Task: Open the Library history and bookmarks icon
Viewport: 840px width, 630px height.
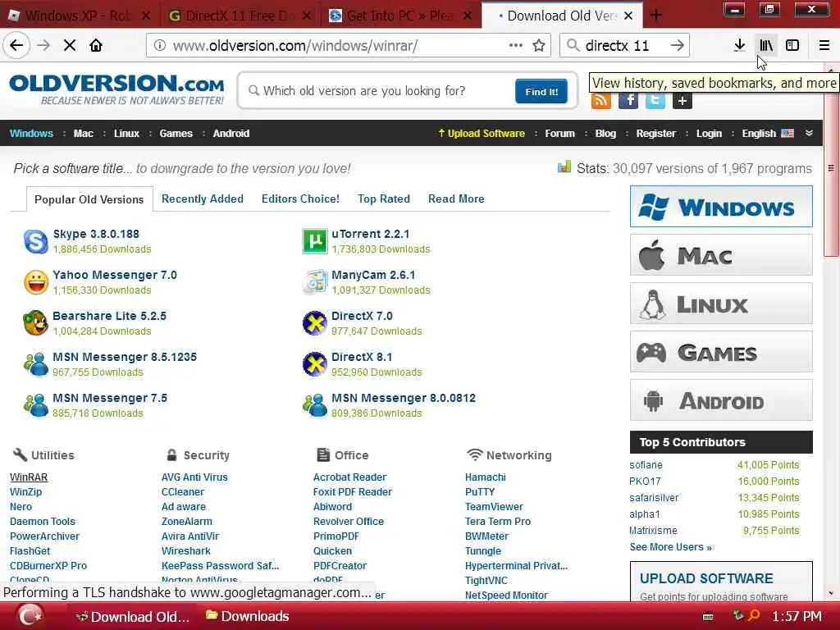Action: click(765, 46)
